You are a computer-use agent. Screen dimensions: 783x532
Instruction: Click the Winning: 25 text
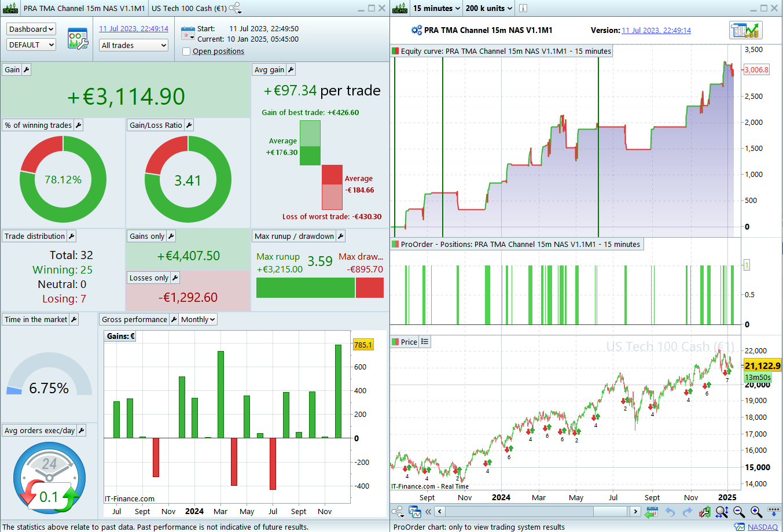(x=63, y=269)
